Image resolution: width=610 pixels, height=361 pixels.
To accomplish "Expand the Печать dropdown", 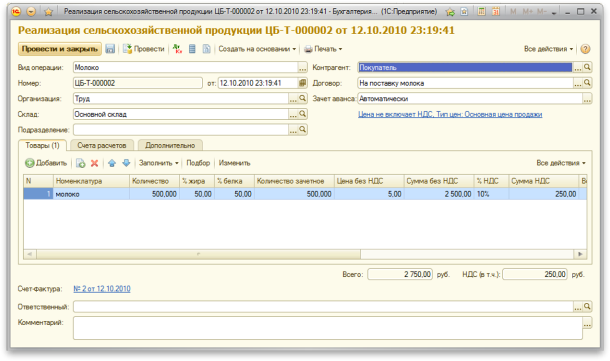I will click(323, 49).
